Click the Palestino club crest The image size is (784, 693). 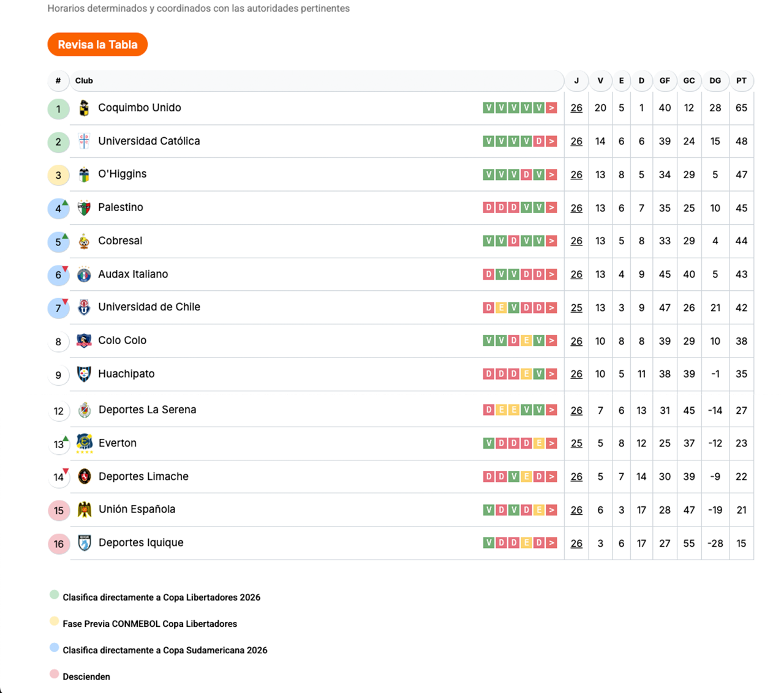click(85, 208)
